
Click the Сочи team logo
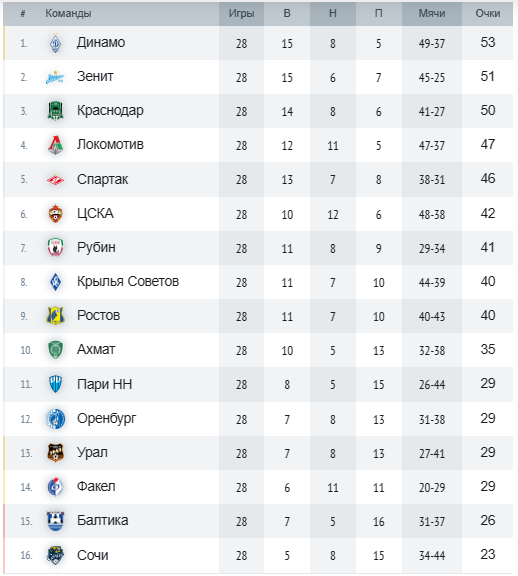55,555
